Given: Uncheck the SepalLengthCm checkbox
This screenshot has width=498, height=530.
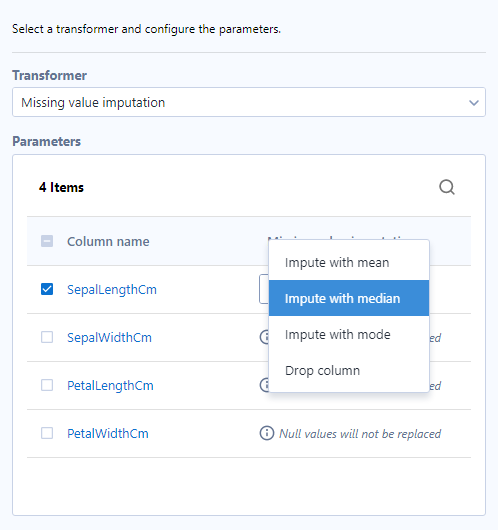Looking at the screenshot, I should [x=47, y=289].
